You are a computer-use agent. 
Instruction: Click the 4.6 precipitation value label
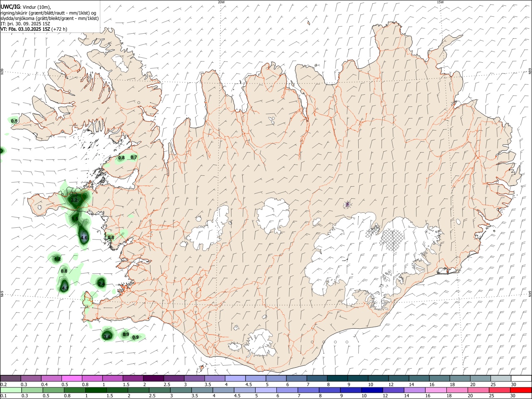point(84,238)
